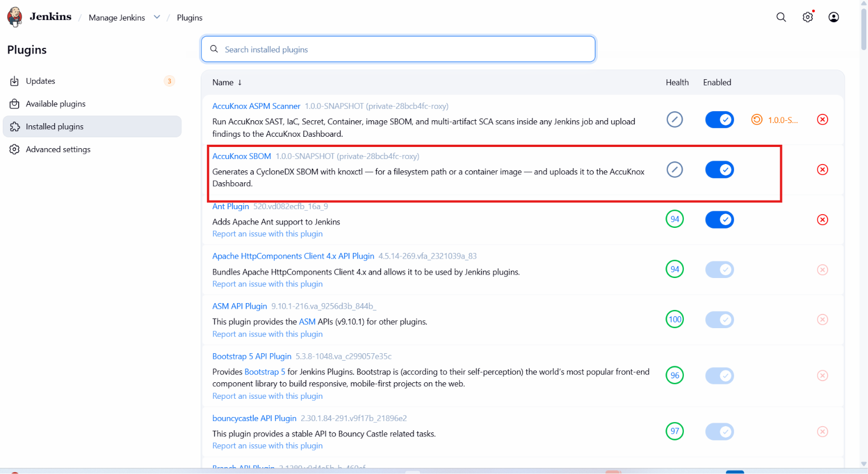
Task: Sort plugins by the Name column
Action: pos(227,83)
